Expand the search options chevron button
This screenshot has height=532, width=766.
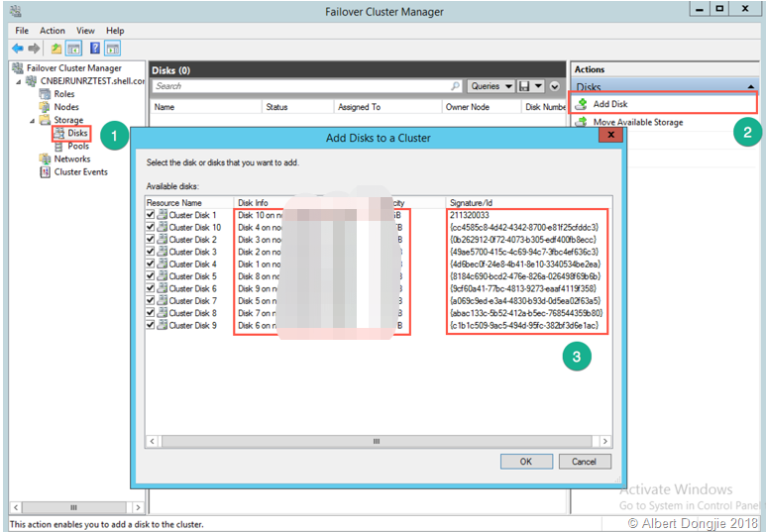[555, 86]
